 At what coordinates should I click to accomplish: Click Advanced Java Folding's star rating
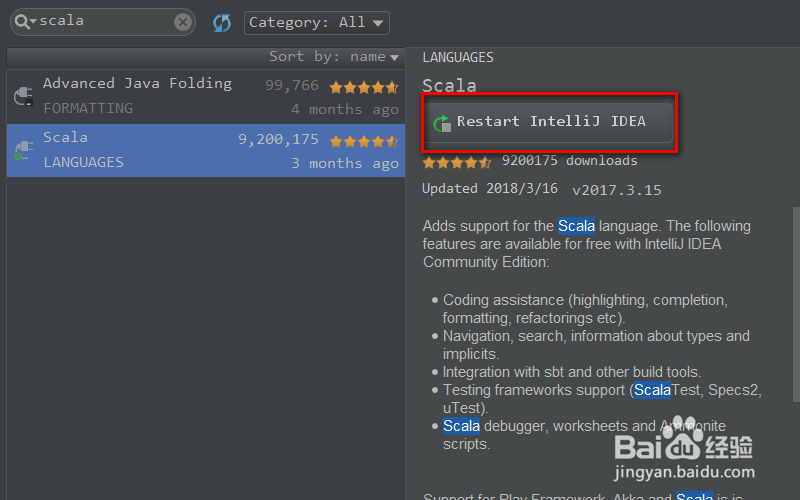point(364,87)
